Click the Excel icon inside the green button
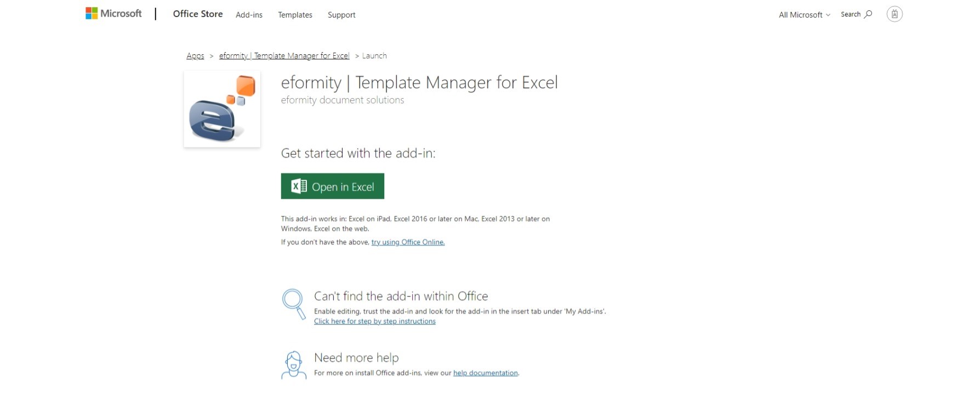The height and width of the screenshot is (405, 980). pos(298,186)
